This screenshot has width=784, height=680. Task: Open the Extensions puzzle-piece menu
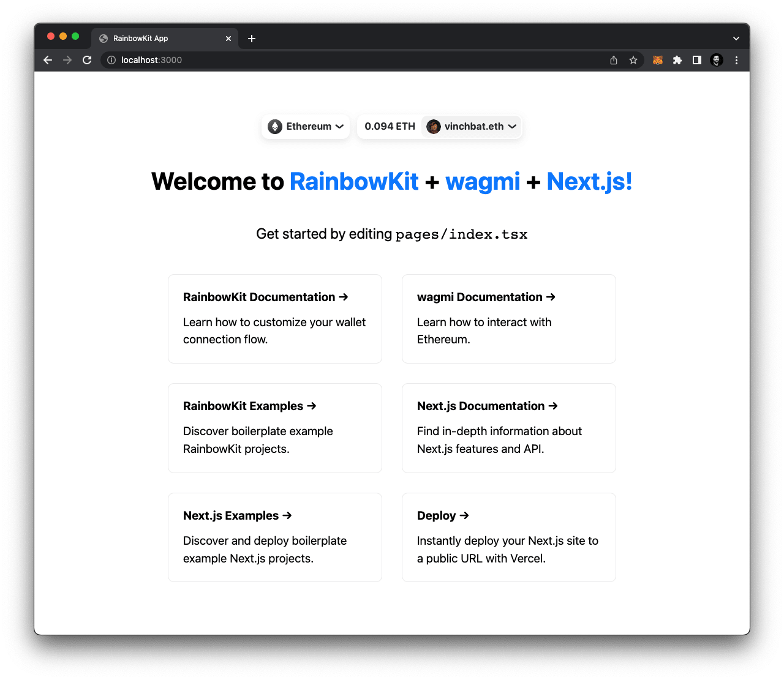click(677, 60)
